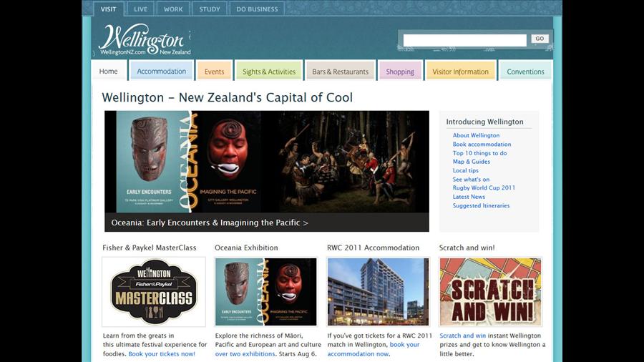The image size is (644, 362).
Task: Click the Introducing Wellington sidebar heading
Action: click(x=484, y=122)
